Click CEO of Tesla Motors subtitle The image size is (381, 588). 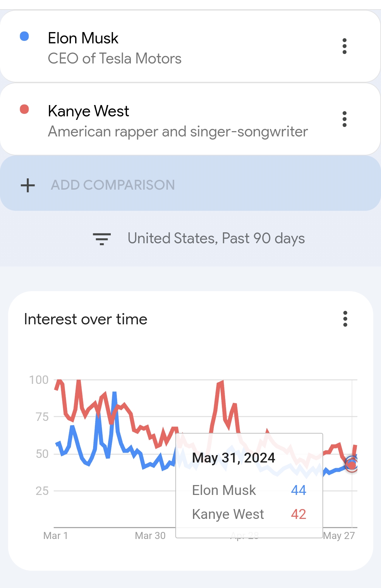click(115, 59)
